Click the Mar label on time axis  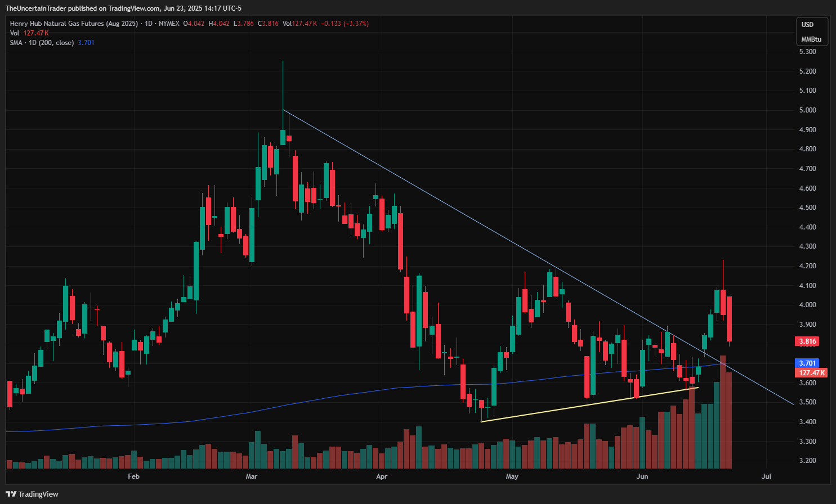[252, 476]
